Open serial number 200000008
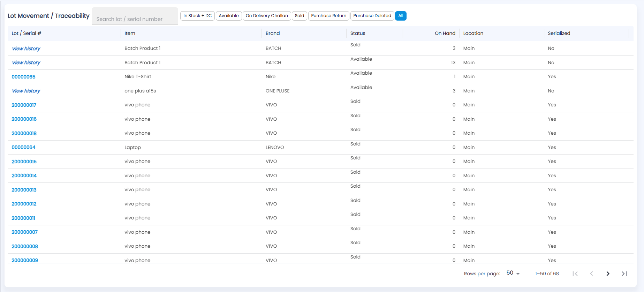The height and width of the screenshot is (292, 644). pyautogui.click(x=25, y=246)
